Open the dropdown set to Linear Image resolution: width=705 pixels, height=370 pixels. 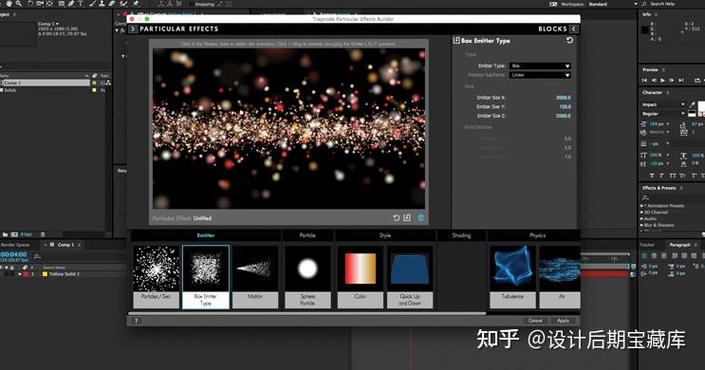click(540, 75)
